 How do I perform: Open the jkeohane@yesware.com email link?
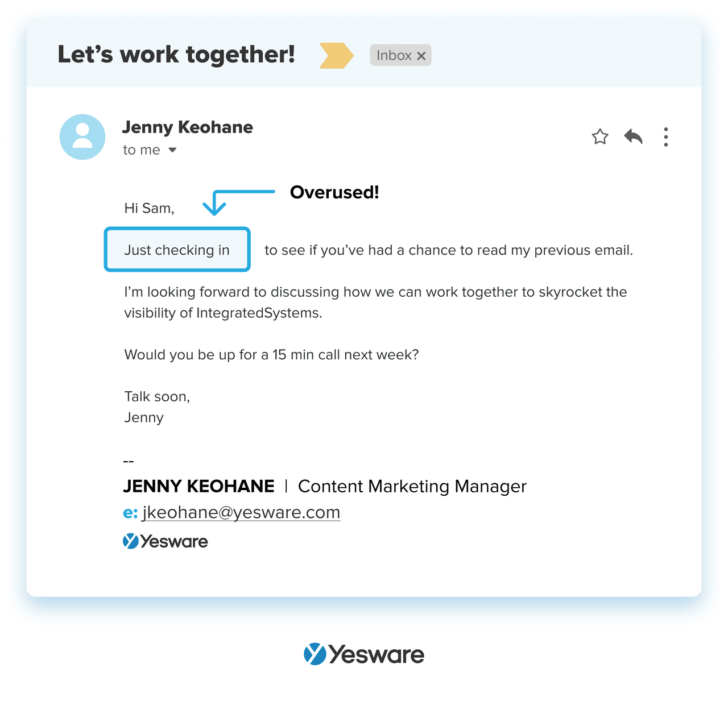point(241,512)
